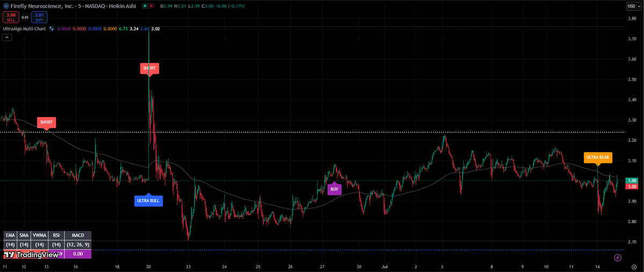The image size is (644, 272).
Task: Click the SMA table header cell
Action: click(24, 235)
